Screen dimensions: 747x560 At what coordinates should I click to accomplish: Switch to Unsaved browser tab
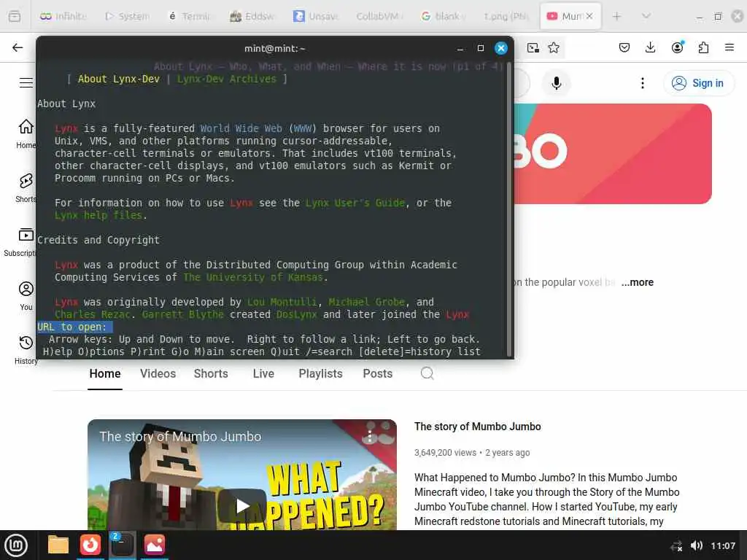(x=316, y=16)
